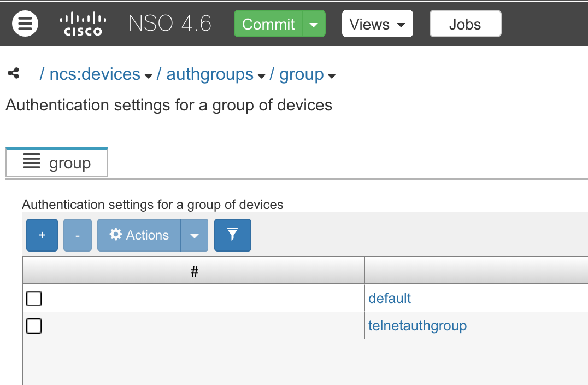Image resolution: width=588 pixels, height=385 pixels.
Task: Tick the telnetauthgroup row checkbox
Action: 34,326
